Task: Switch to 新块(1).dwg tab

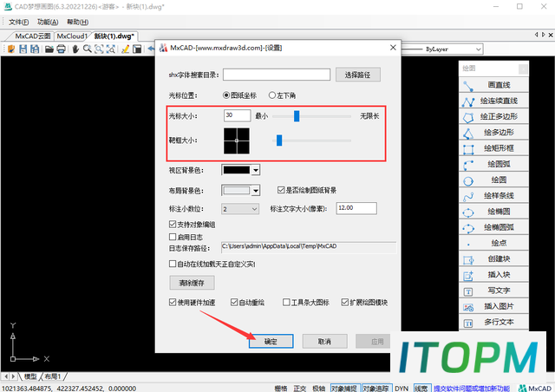Action: (x=114, y=36)
